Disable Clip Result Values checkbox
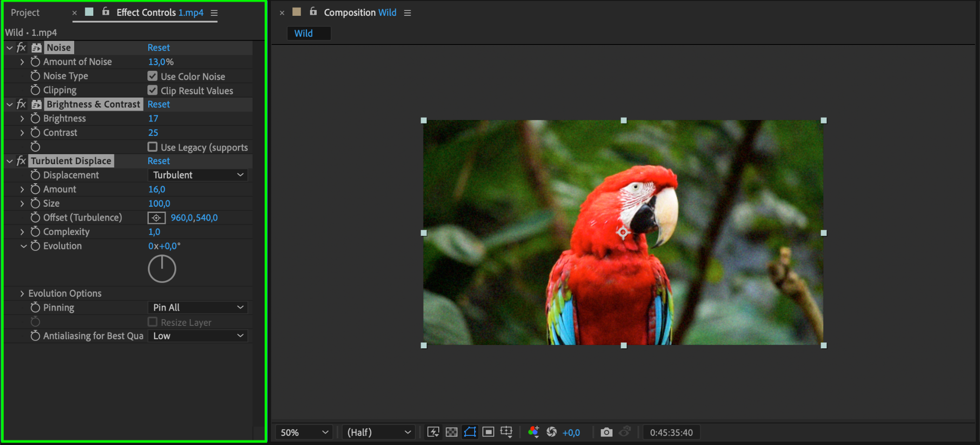Viewport: 980px width, 445px height. (x=153, y=90)
